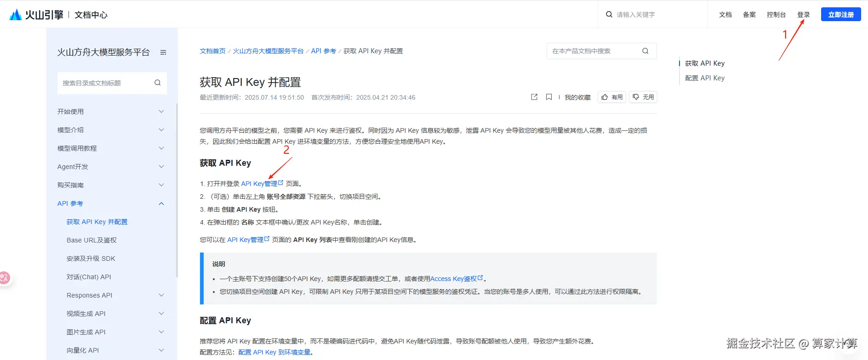Expand the Responses API submenu
The width and height of the screenshot is (868, 360).
pyautogui.click(x=161, y=295)
